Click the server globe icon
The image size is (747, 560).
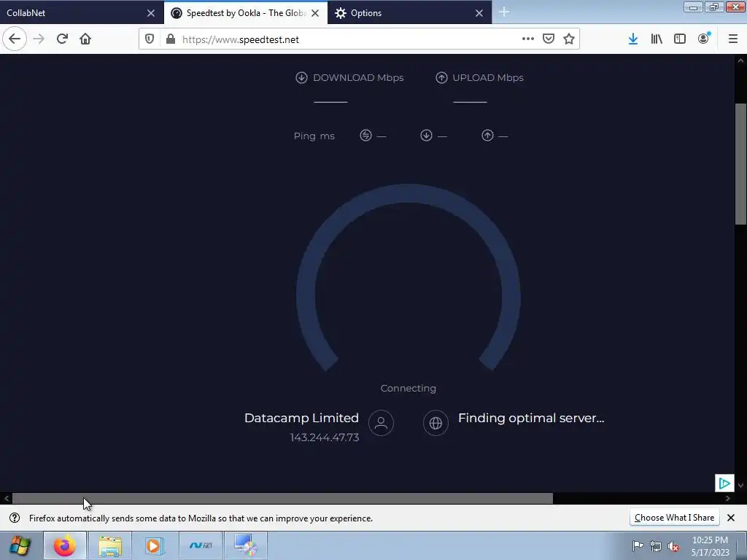pyautogui.click(x=436, y=423)
